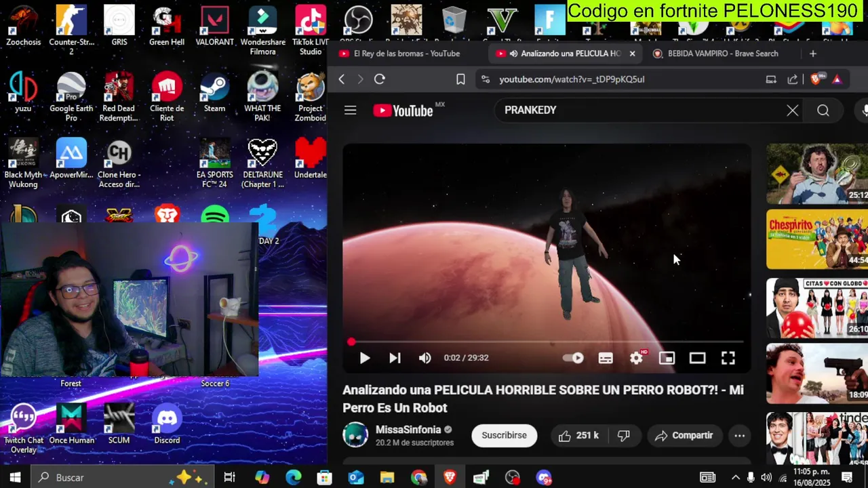
Task: Open the Once Human desktop shortcut
Action: [71, 424]
